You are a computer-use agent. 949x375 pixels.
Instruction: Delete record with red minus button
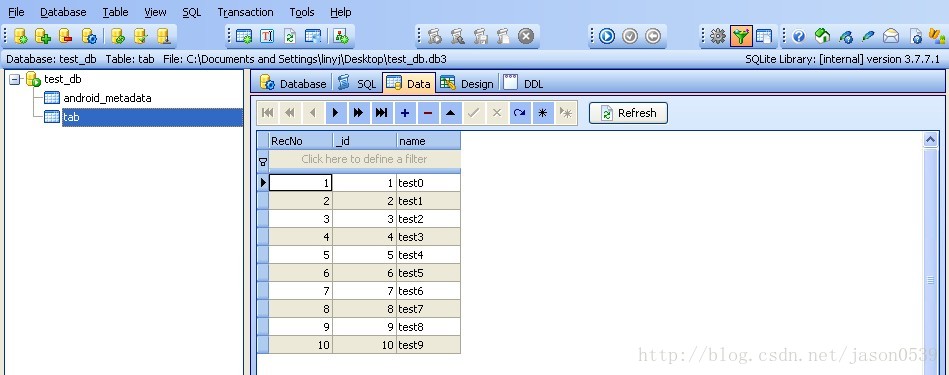click(x=427, y=113)
